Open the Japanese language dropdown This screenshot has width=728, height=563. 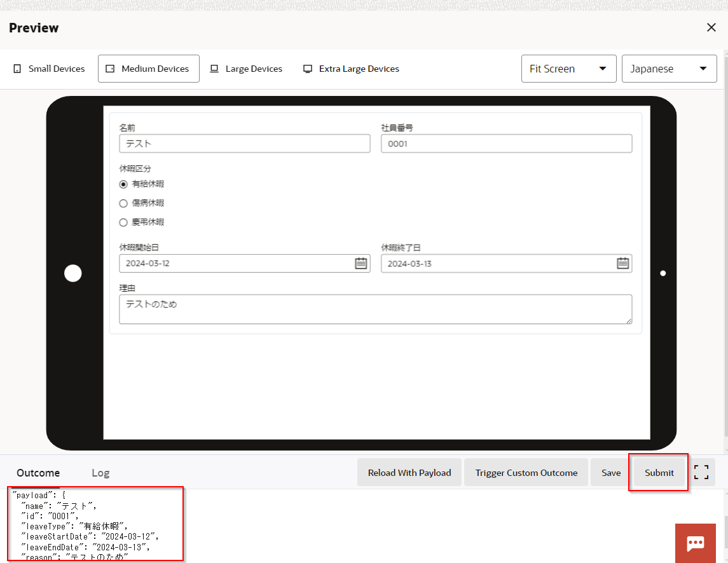pos(669,69)
